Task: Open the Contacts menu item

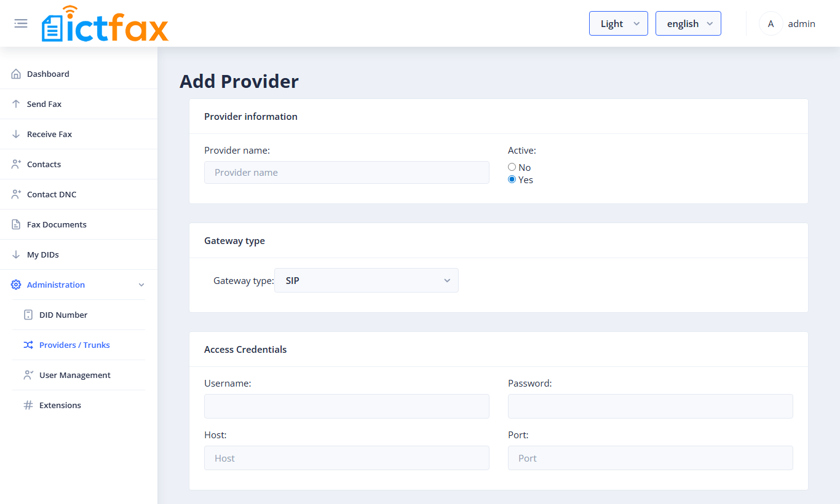Action: point(44,164)
